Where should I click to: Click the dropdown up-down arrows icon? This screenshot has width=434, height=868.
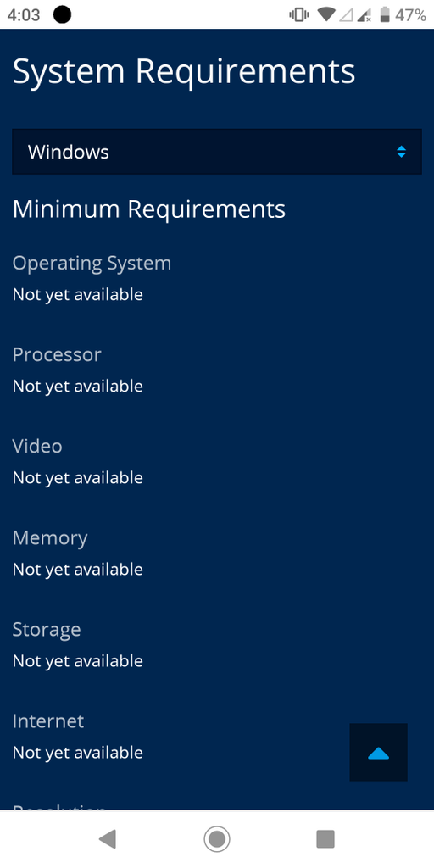(x=401, y=152)
